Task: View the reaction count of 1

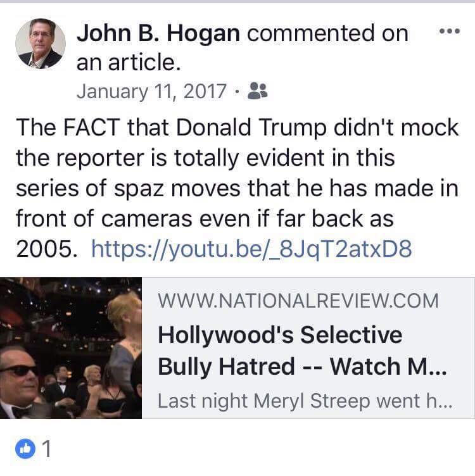Action: 46,448
